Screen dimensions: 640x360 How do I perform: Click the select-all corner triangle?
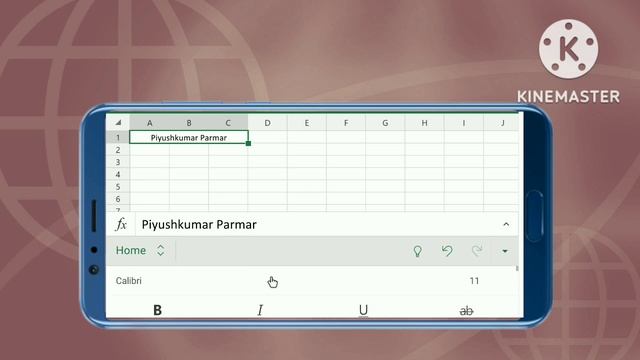[x=118, y=122]
